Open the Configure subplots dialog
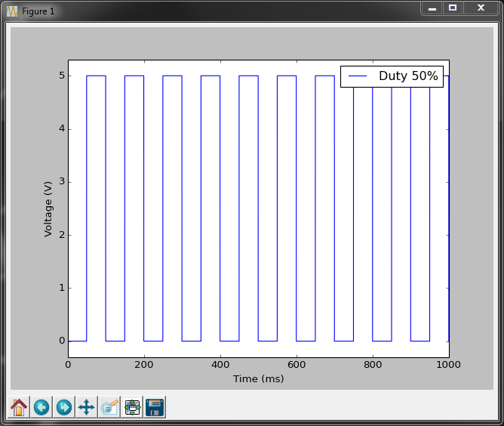 (x=132, y=408)
